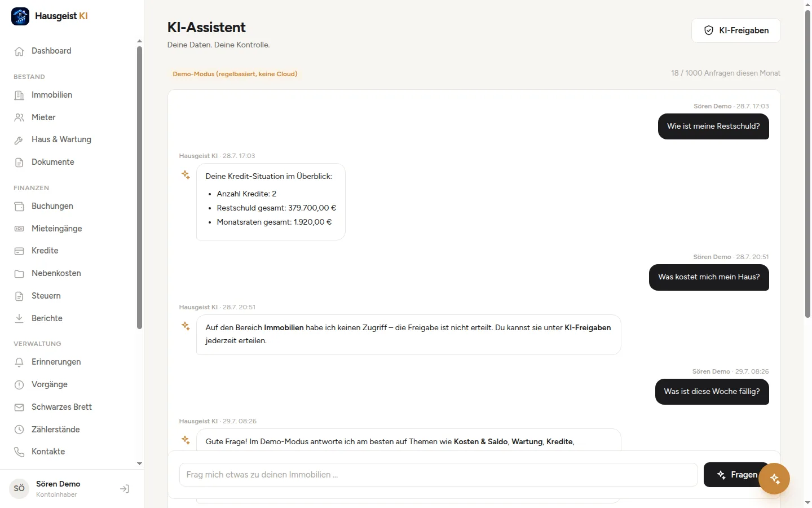Click the Schwarzes Brett envelope icon
The height and width of the screenshot is (508, 812).
coord(19,408)
